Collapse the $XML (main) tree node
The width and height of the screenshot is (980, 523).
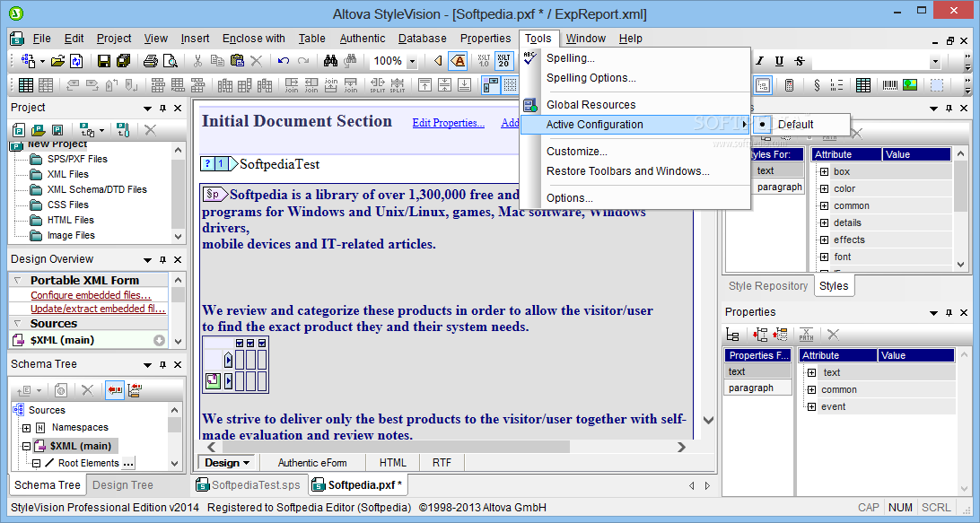click(x=26, y=446)
